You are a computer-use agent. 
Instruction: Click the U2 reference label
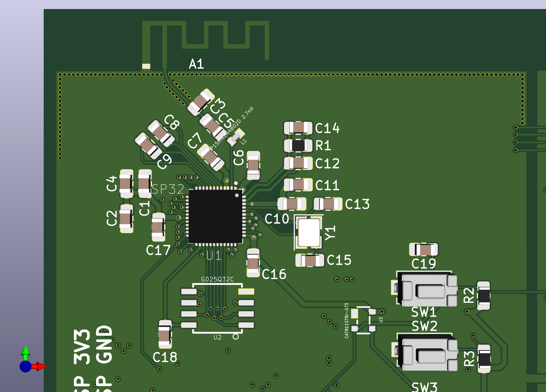tap(218, 337)
